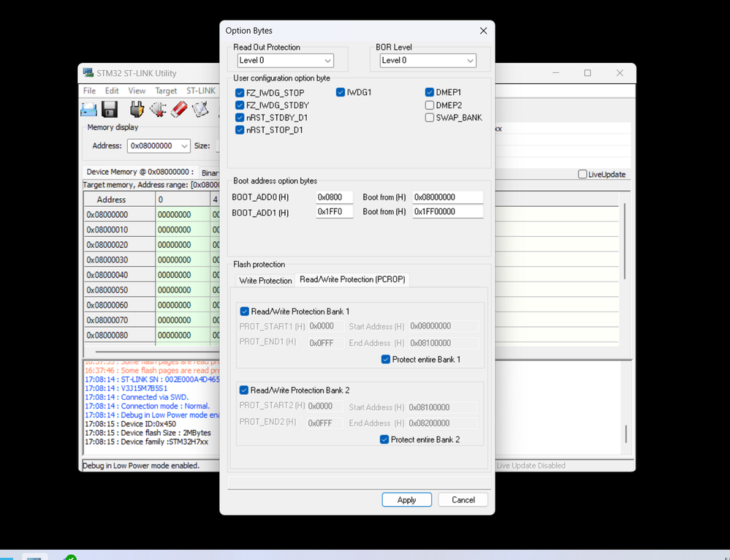This screenshot has height=560, width=730.
Task: Click the Address column header
Action: coord(120,200)
